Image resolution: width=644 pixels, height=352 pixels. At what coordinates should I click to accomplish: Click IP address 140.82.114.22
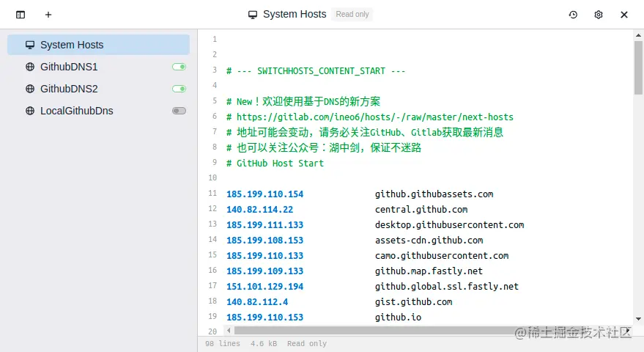[259, 210]
